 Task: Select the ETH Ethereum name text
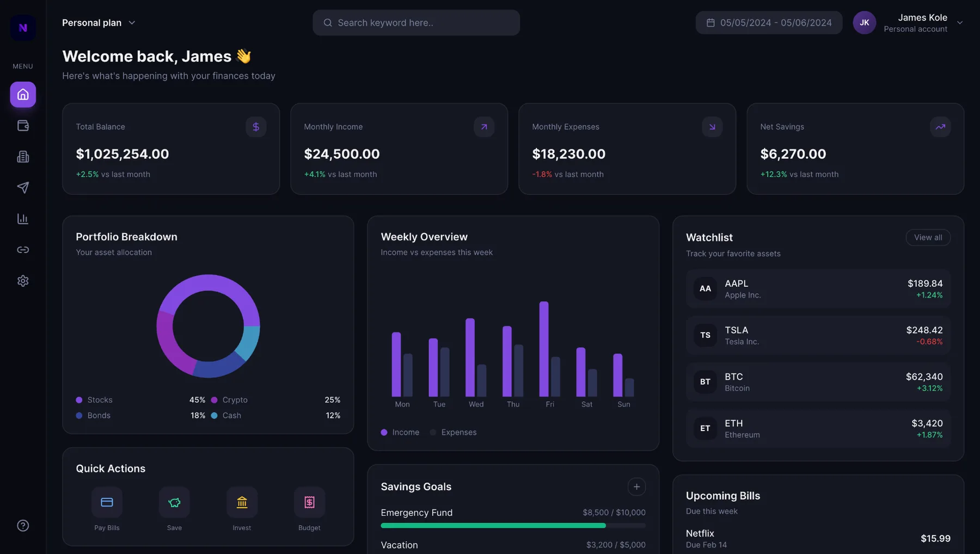click(742, 435)
